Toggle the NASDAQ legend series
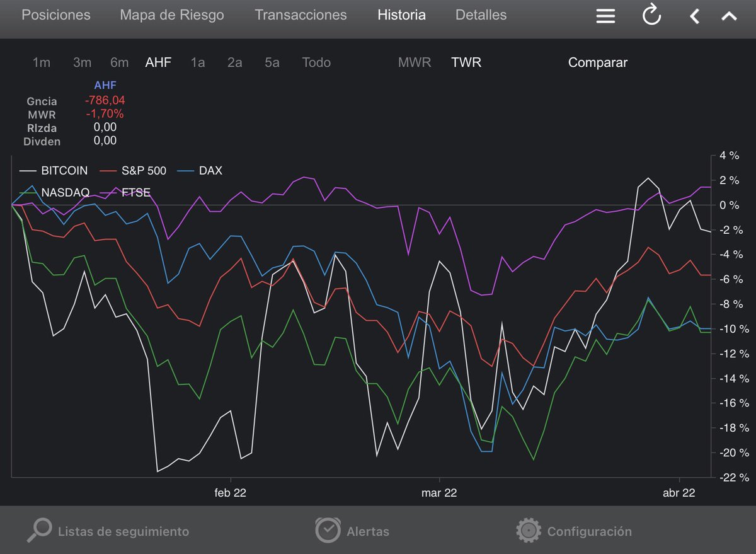Screen dimensions: 756x554 (x=54, y=192)
